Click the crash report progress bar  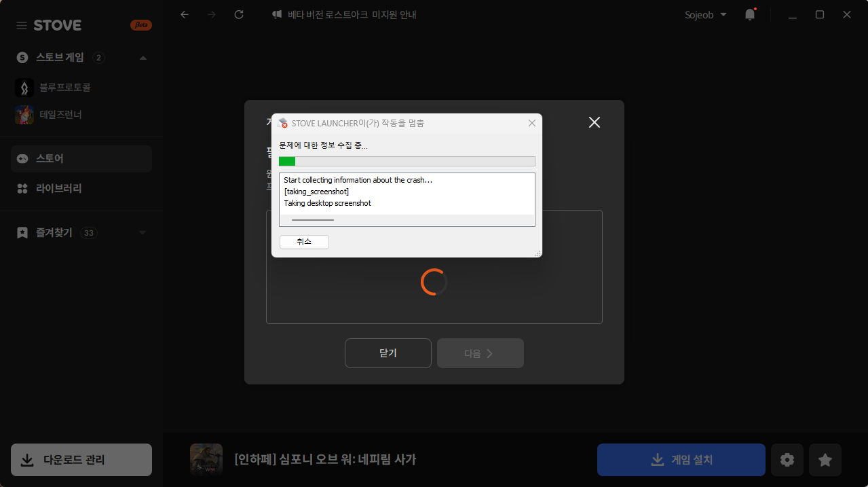pos(407,161)
